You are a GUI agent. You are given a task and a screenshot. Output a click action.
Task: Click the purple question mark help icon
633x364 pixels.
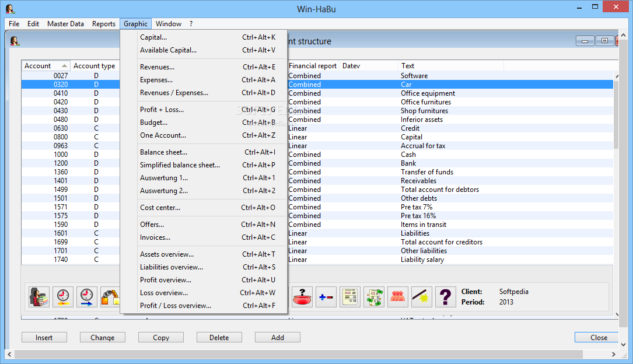click(445, 297)
